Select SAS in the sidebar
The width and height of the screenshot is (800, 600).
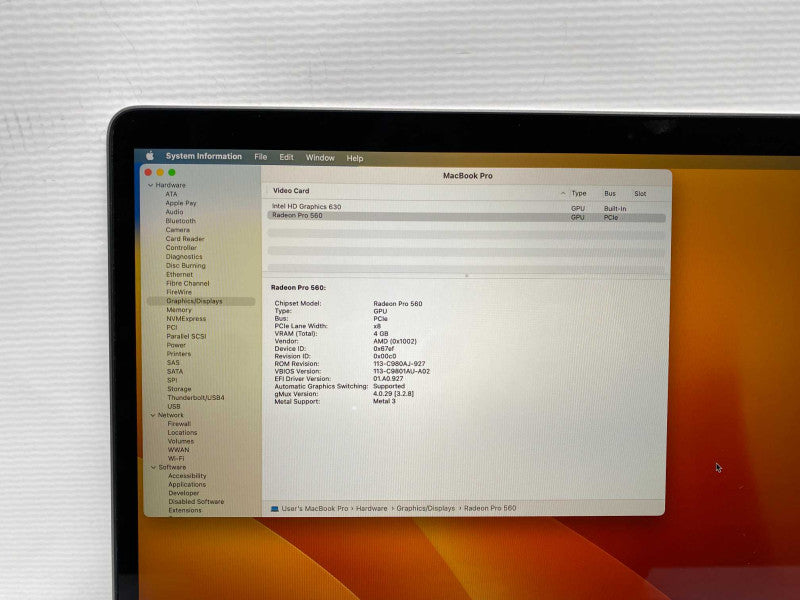pos(173,363)
